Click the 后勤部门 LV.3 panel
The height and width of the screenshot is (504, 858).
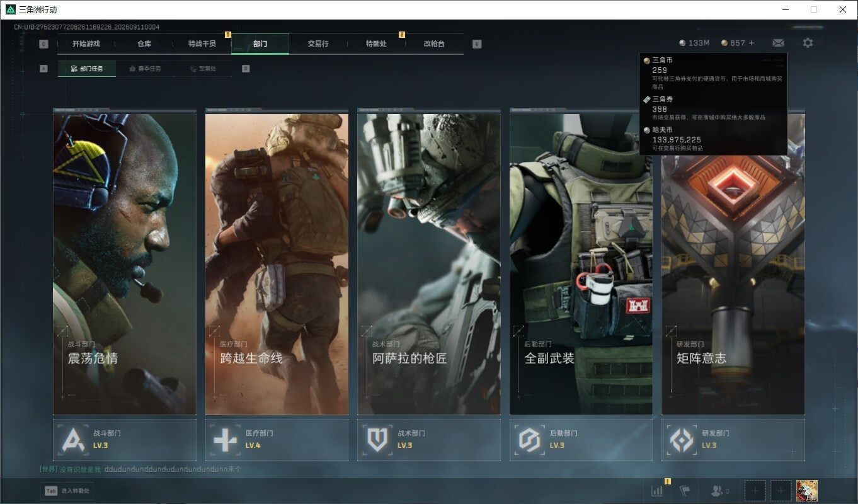click(581, 440)
